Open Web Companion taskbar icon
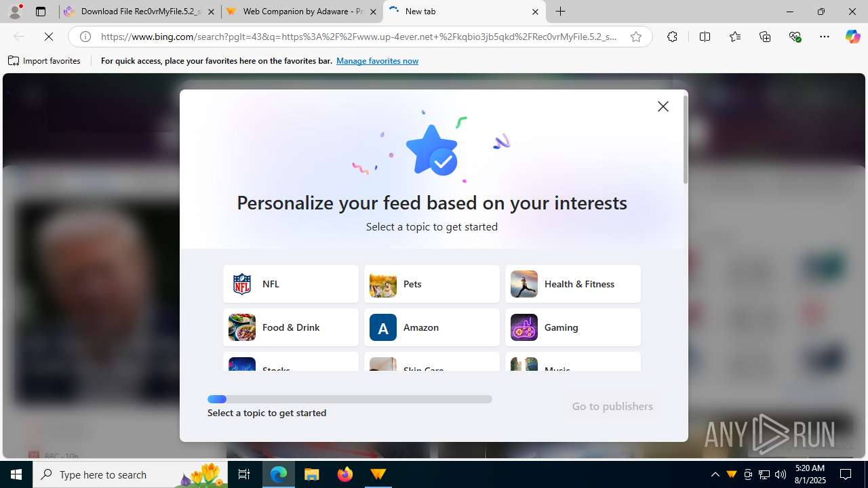Image resolution: width=868 pixels, height=488 pixels. [378, 474]
